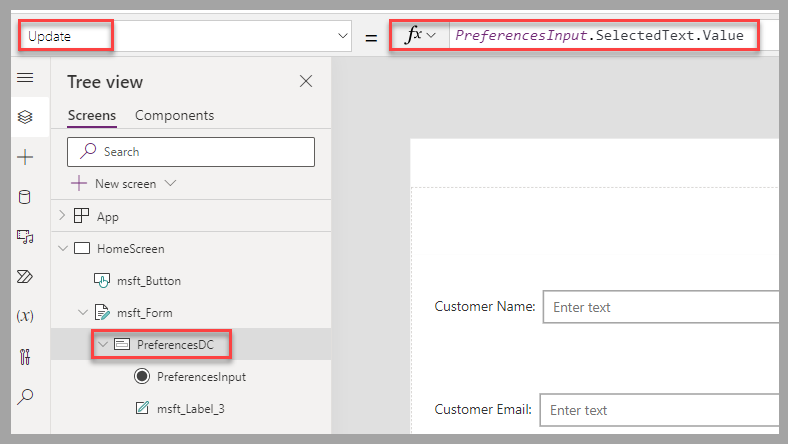Select App in the tree view

point(108,217)
